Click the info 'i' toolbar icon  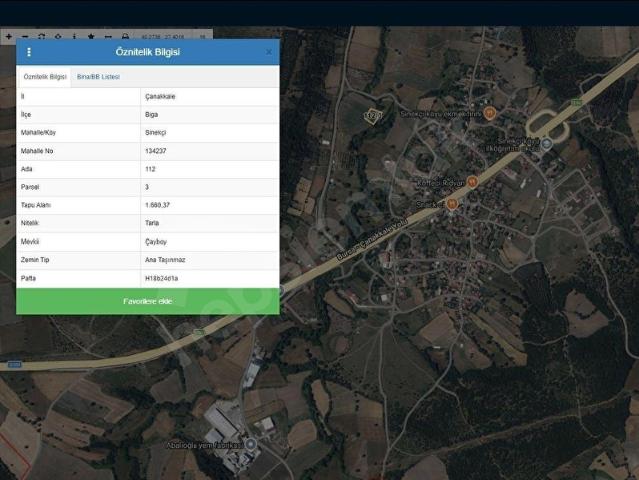point(74,37)
